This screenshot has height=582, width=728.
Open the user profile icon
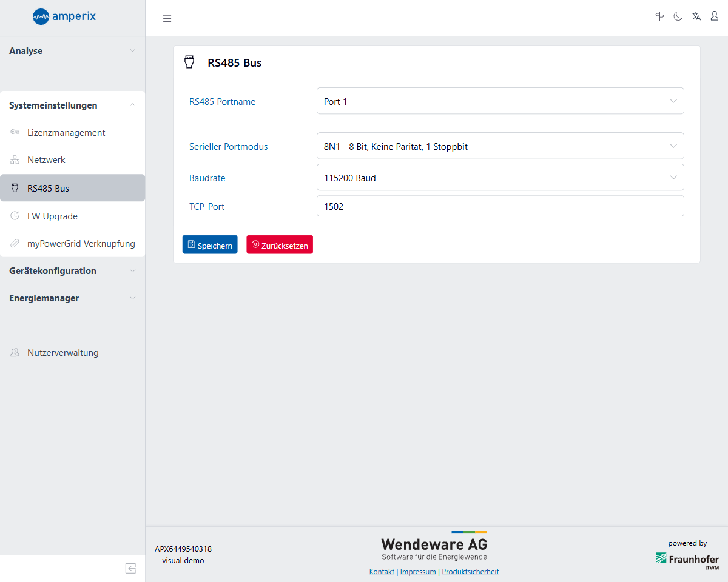(x=715, y=16)
